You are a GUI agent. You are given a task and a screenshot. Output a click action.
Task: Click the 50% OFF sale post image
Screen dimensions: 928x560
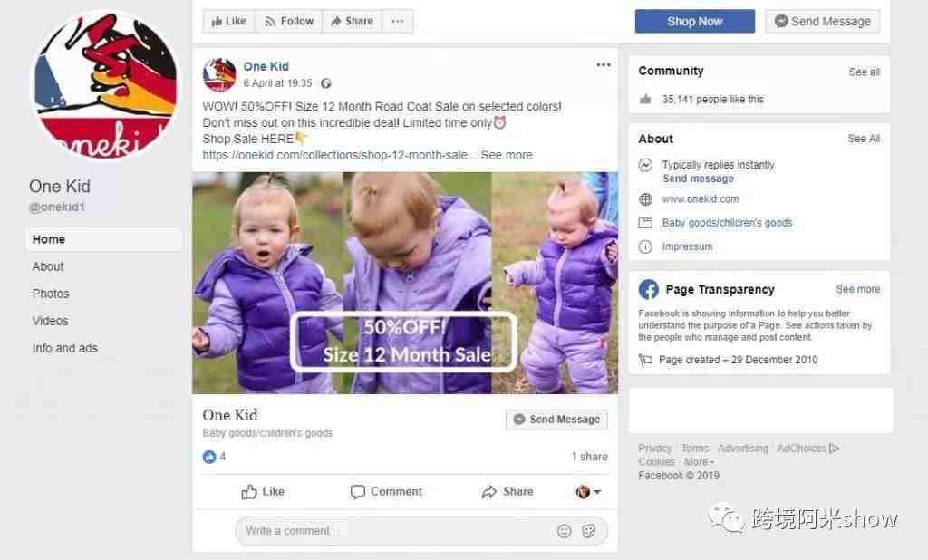405,283
